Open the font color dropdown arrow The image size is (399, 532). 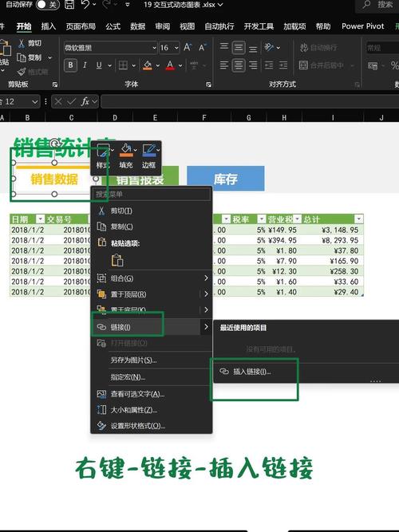click(180, 65)
